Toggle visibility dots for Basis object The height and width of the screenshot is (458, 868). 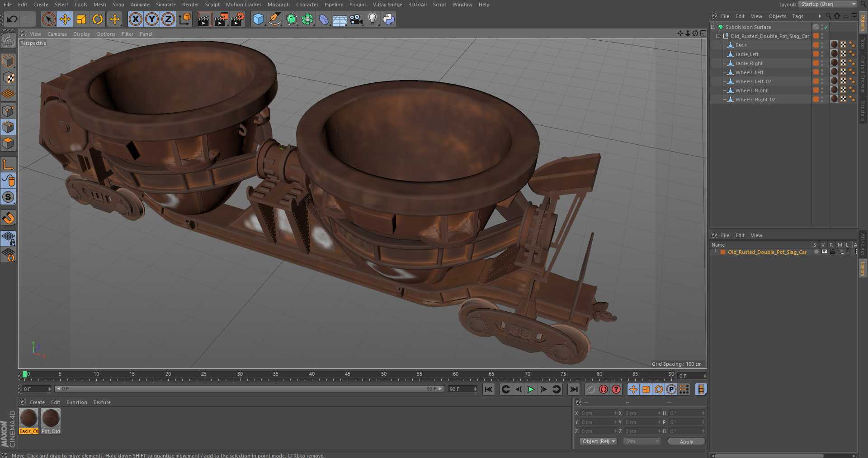click(x=822, y=45)
